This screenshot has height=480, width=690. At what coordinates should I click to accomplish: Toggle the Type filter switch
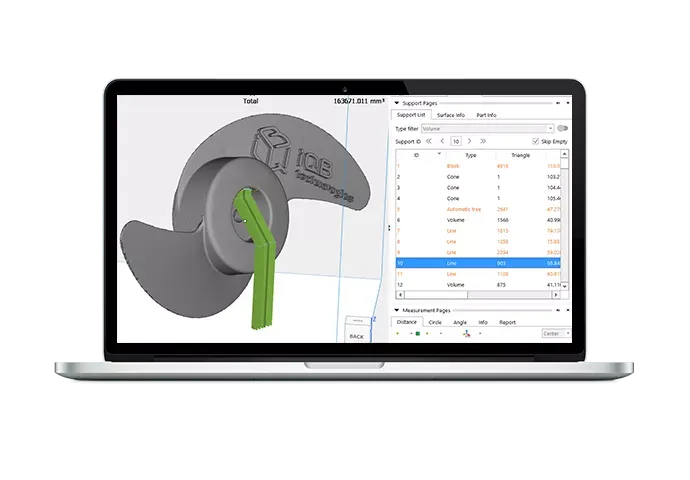[x=562, y=128]
